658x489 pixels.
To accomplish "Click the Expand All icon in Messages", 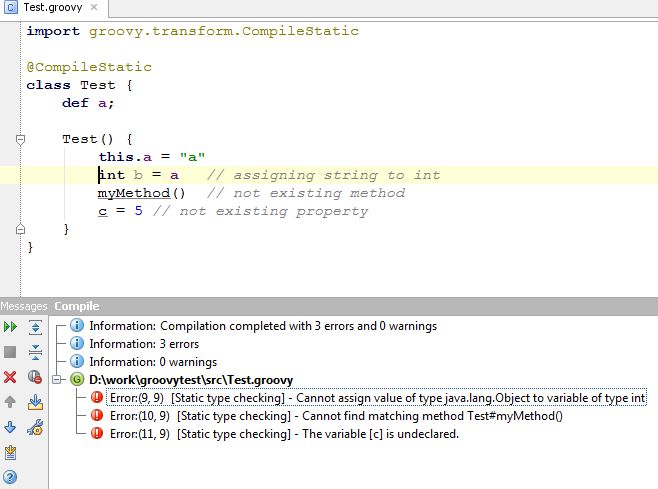I will [35, 327].
